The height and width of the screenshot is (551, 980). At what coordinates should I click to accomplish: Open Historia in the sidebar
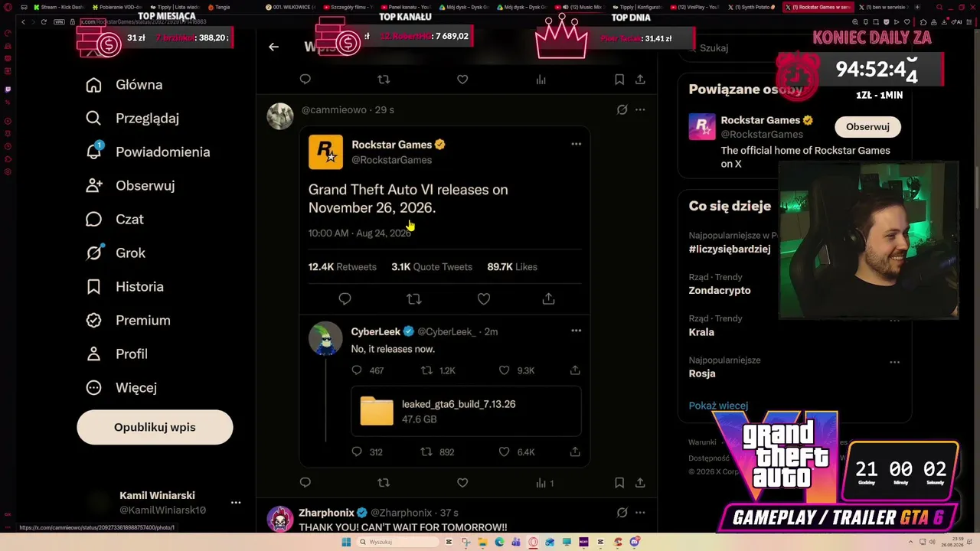(x=125, y=287)
